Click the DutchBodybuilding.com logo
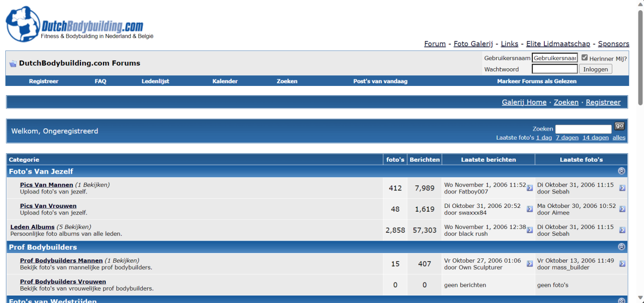 coord(75,24)
